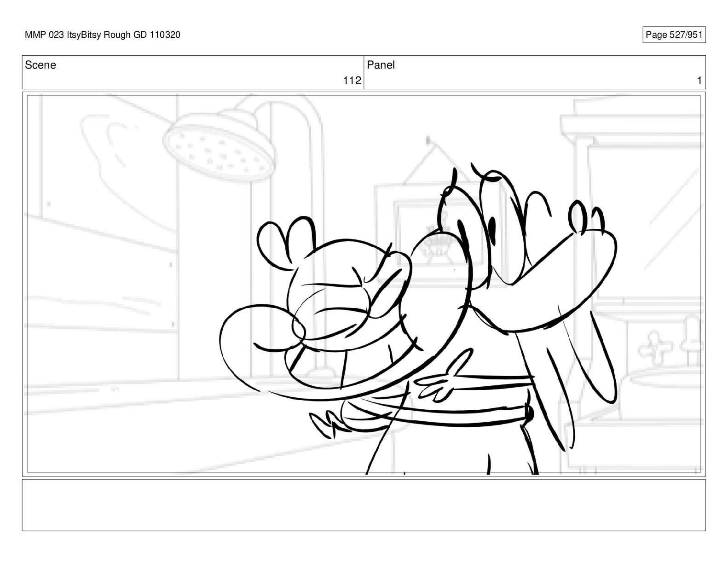Image resolution: width=728 pixels, height=564 pixels.
Task: Click the Page 527/951 indicator box
Action: 674,35
